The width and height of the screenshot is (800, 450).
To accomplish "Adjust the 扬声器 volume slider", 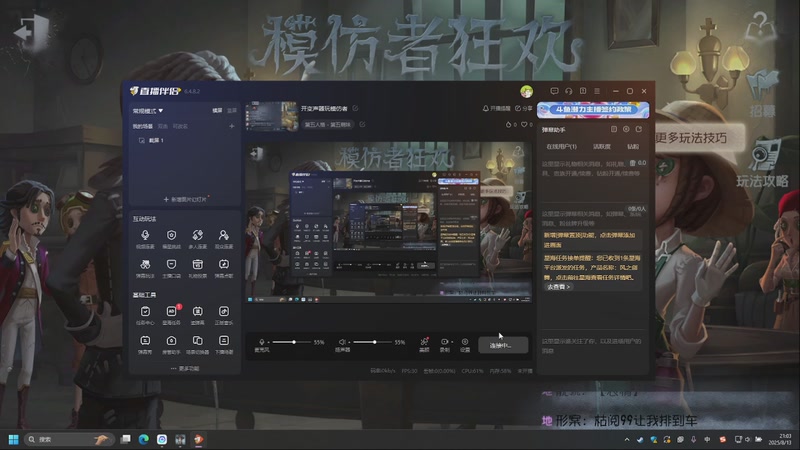I will pos(373,342).
